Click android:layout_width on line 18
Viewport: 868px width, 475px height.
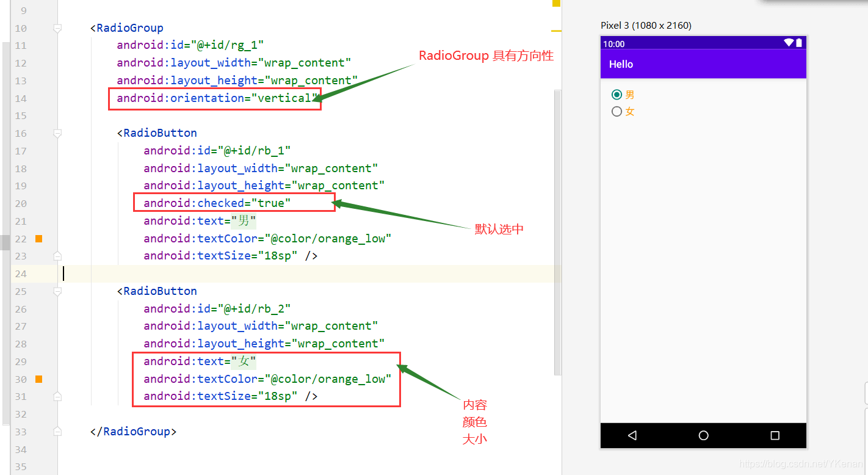pos(261,169)
